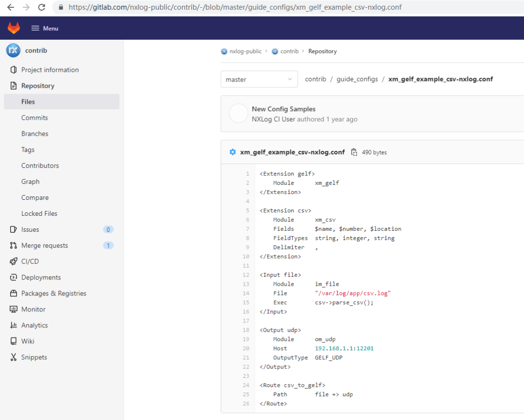This screenshot has height=420, width=524.
Task: Click the Monitor icon in sidebar
Action: point(14,309)
